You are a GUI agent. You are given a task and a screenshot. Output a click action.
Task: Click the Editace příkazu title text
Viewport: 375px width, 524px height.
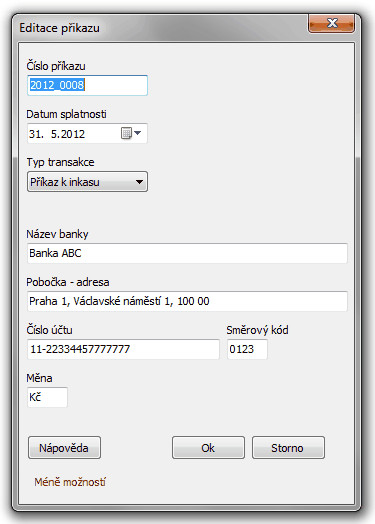coord(59,28)
